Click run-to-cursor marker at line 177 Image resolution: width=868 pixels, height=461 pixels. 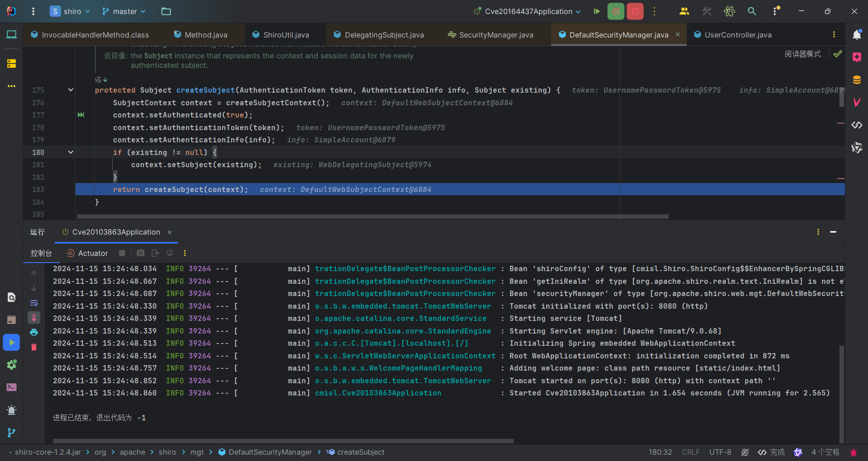click(x=81, y=115)
